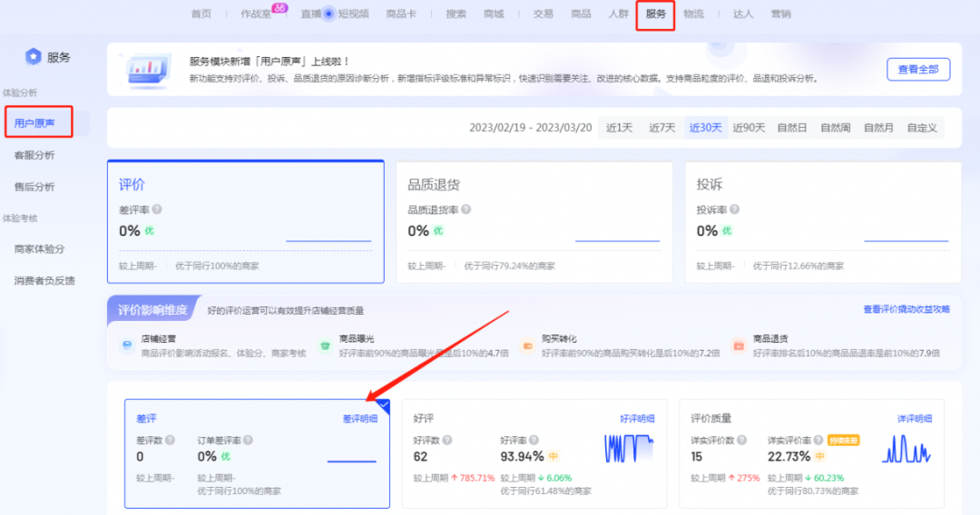Click help icon next to 好评数

tap(446, 440)
